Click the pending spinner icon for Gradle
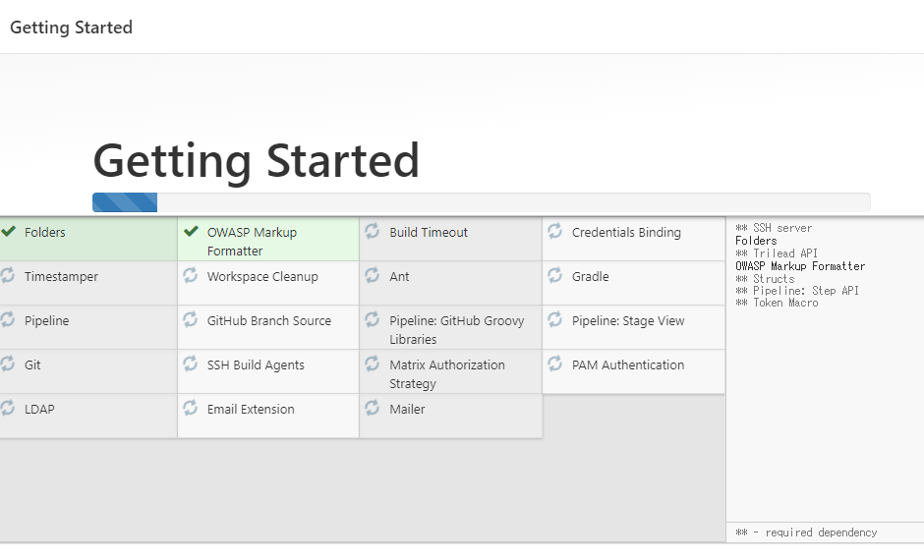The height and width of the screenshot is (560, 924). tap(554, 275)
